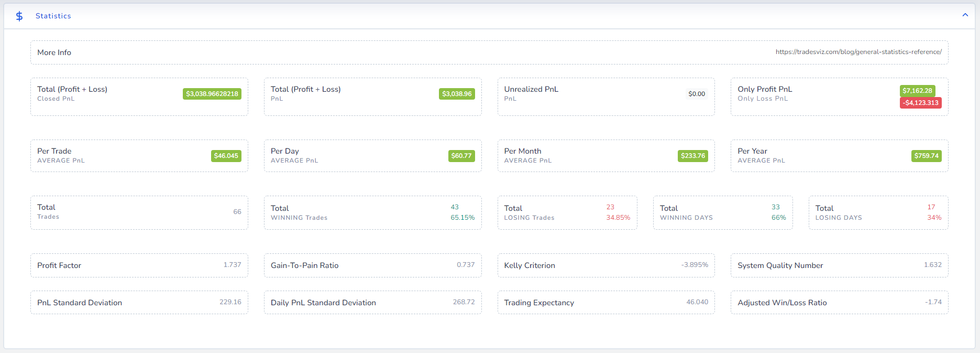Click the Per Trade average PnL title

point(54,151)
